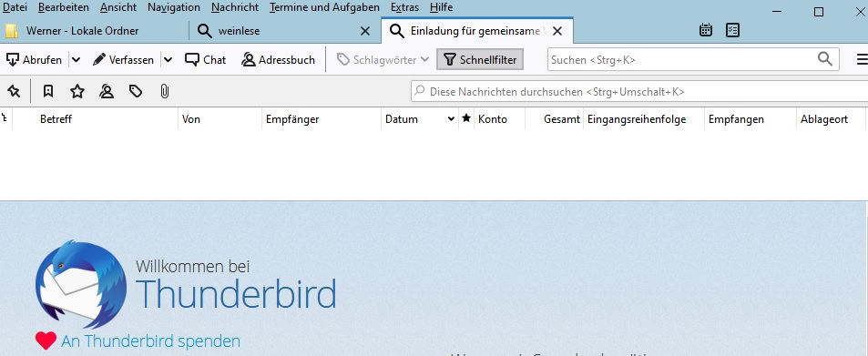Close the weinlese tab
This screenshot has width=868, height=356.
pyautogui.click(x=365, y=32)
